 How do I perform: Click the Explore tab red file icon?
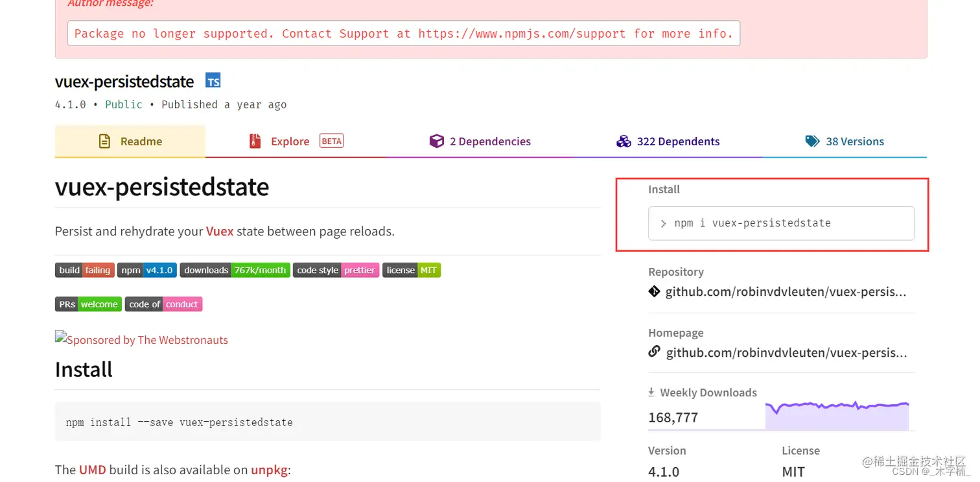[255, 141]
